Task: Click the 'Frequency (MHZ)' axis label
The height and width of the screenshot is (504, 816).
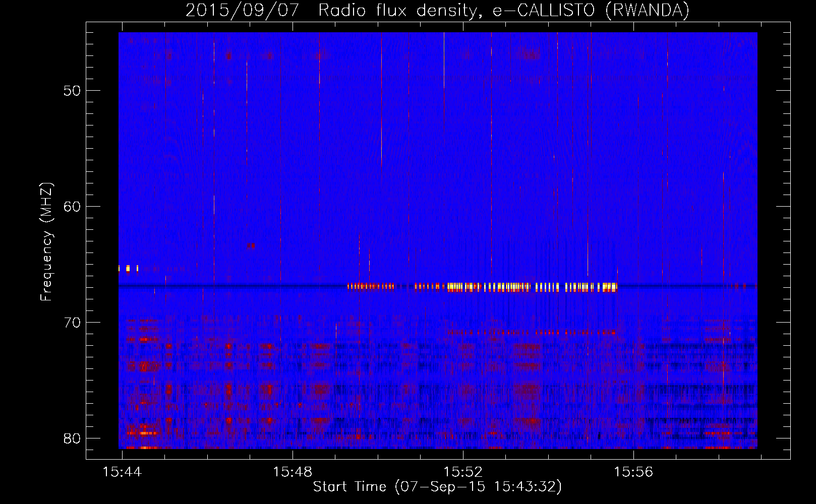Action: [46, 242]
